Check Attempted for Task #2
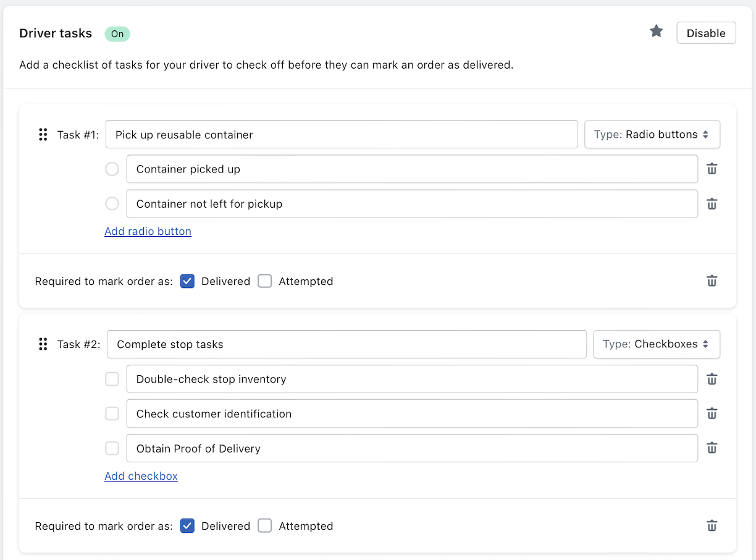Screen dimensions: 756x560 (265, 526)
